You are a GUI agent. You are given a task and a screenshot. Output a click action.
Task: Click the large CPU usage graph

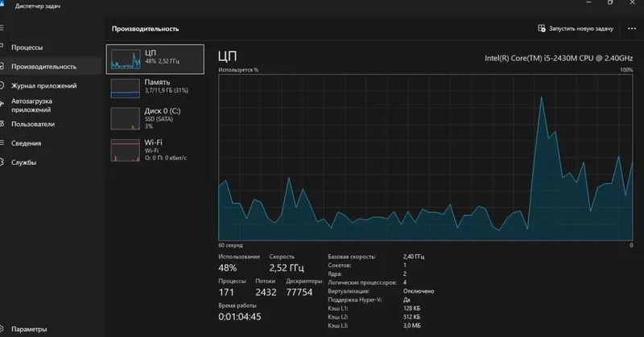tap(426, 157)
